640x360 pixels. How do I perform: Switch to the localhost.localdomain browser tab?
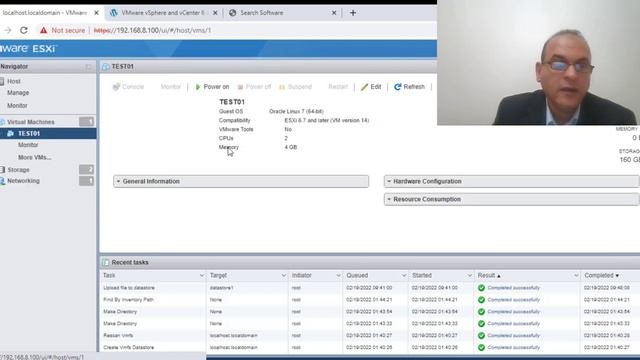(x=45, y=13)
